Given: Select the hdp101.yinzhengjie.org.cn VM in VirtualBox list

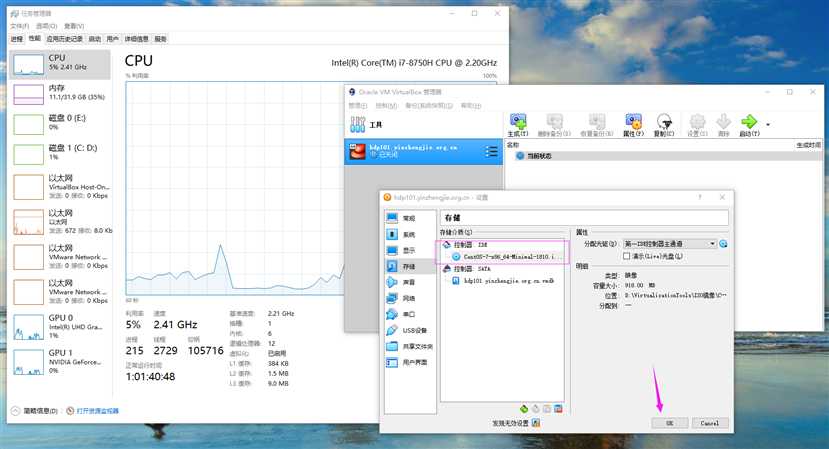Looking at the screenshot, I should 423,151.
